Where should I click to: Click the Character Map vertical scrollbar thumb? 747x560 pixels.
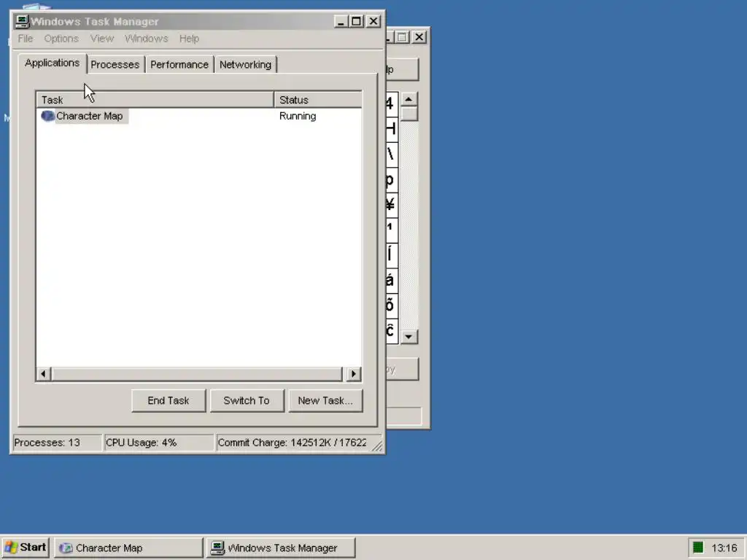[409, 114]
